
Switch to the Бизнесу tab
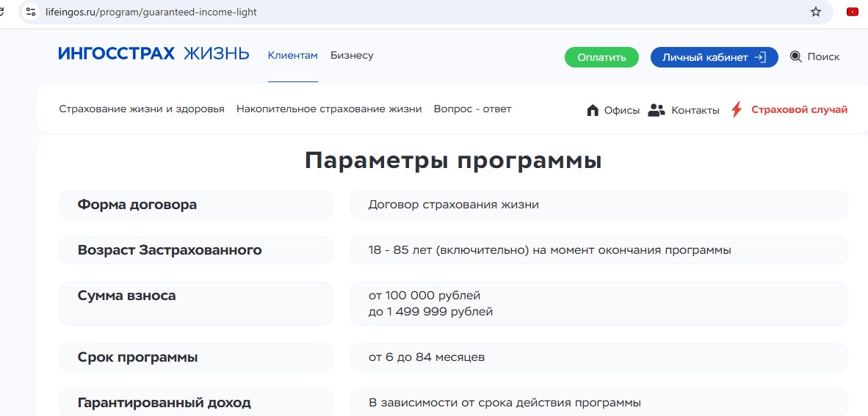click(352, 56)
